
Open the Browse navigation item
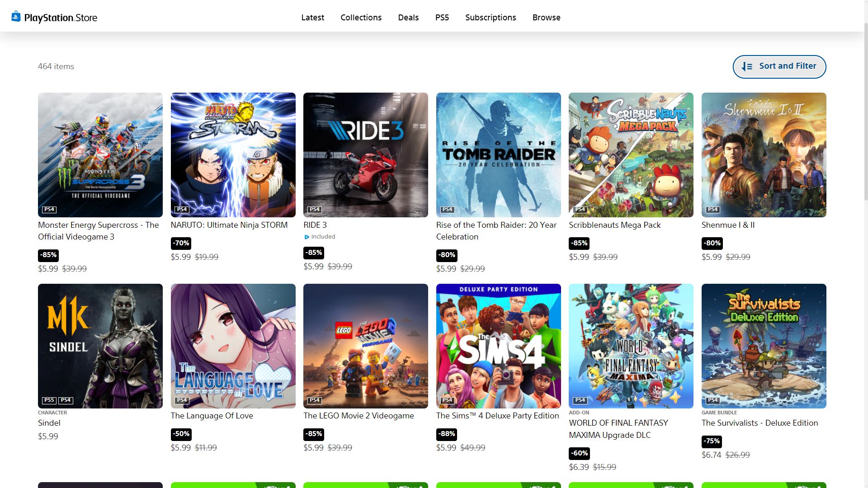click(x=546, y=18)
